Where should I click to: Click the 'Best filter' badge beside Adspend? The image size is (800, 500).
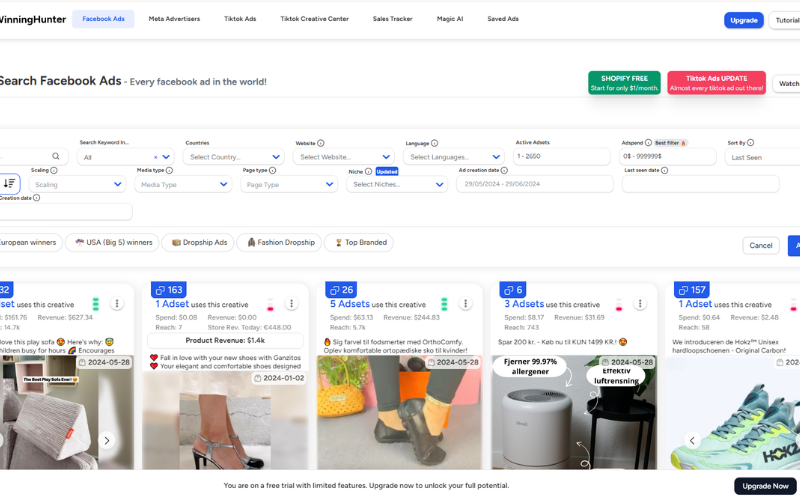point(670,143)
